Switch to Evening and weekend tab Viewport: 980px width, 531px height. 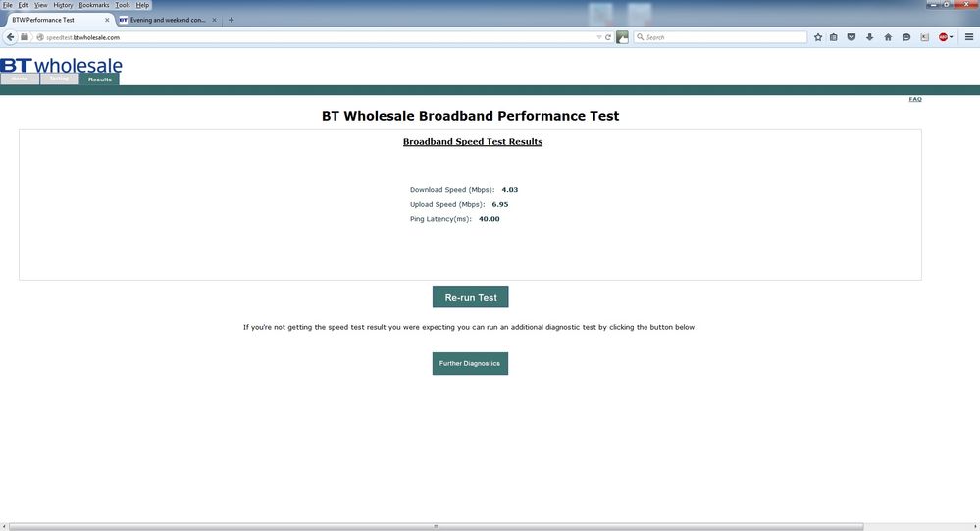(x=168, y=20)
